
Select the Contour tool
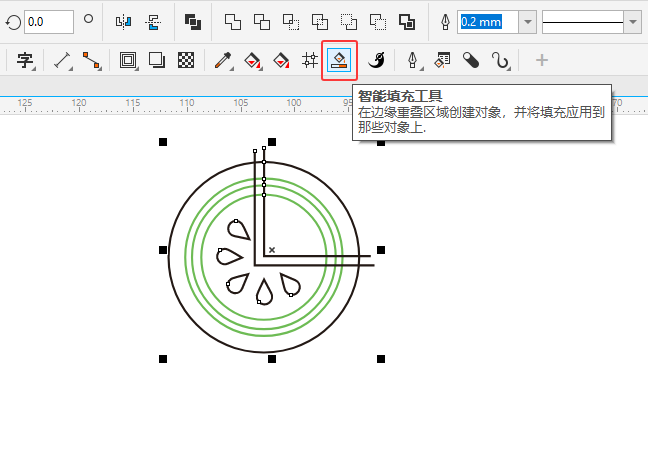click(x=129, y=60)
